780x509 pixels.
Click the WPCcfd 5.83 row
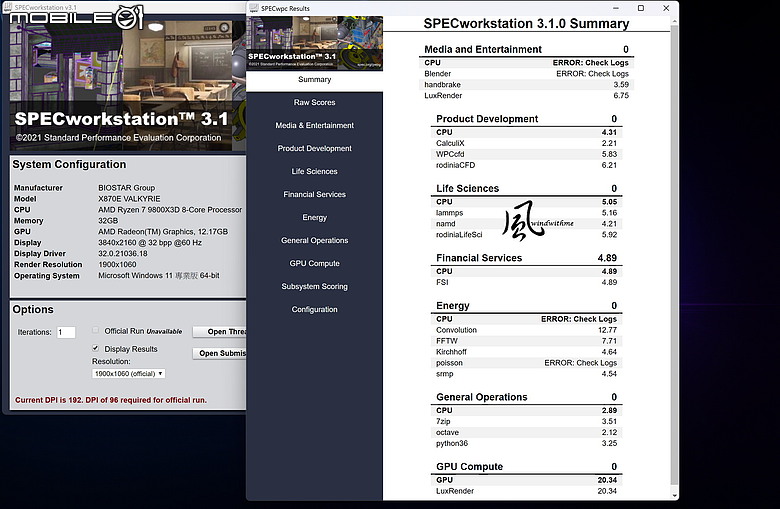click(526, 154)
